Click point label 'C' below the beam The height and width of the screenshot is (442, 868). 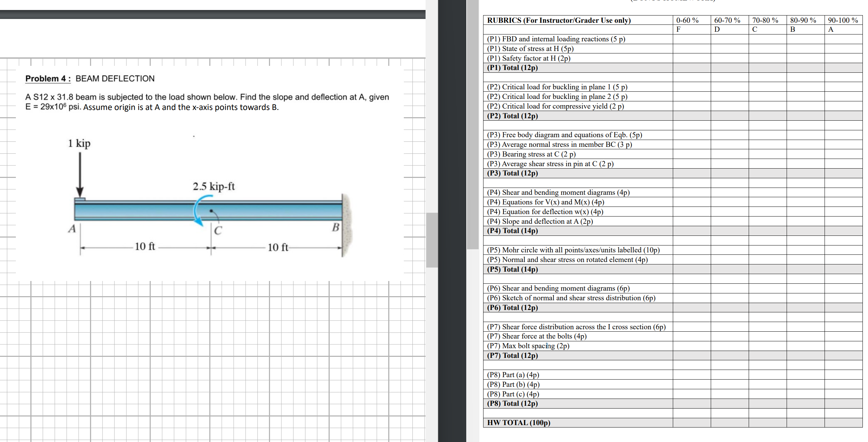pyautogui.click(x=218, y=230)
